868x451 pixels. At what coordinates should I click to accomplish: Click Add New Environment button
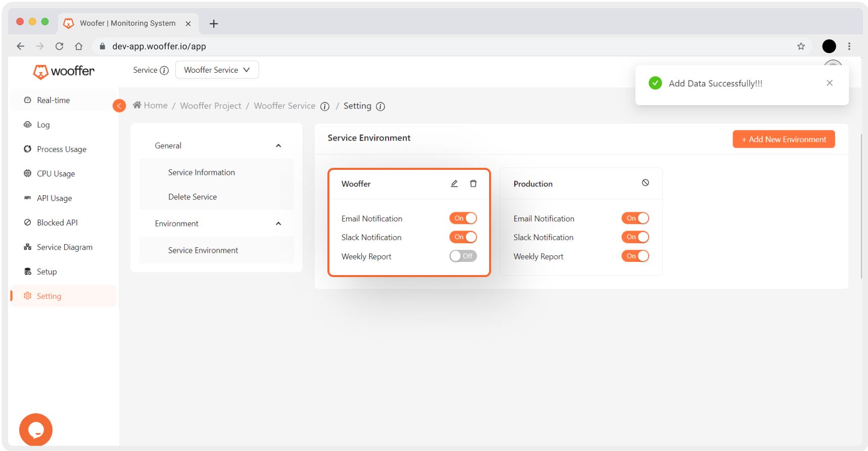click(784, 139)
